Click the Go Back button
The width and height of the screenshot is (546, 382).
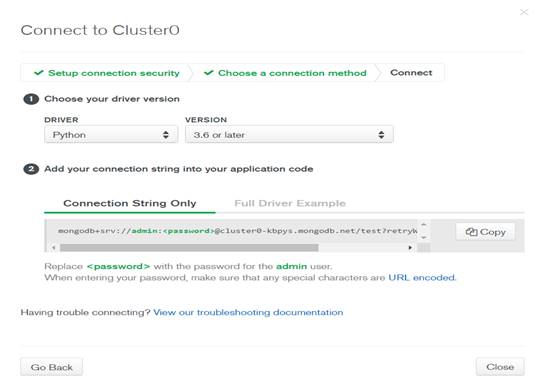[x=52, y=367]
